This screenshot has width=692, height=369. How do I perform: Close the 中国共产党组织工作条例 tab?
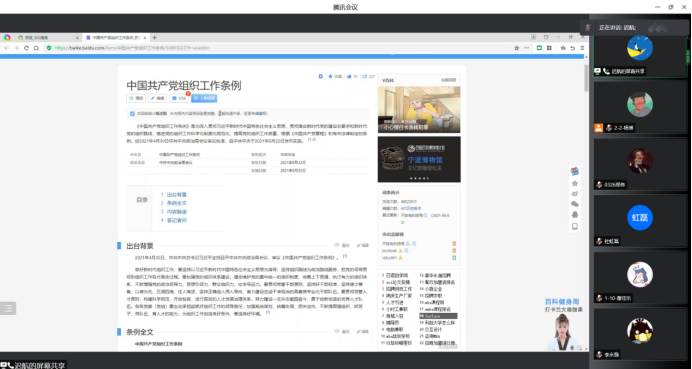pyautogui.click(x=145, y=38)
